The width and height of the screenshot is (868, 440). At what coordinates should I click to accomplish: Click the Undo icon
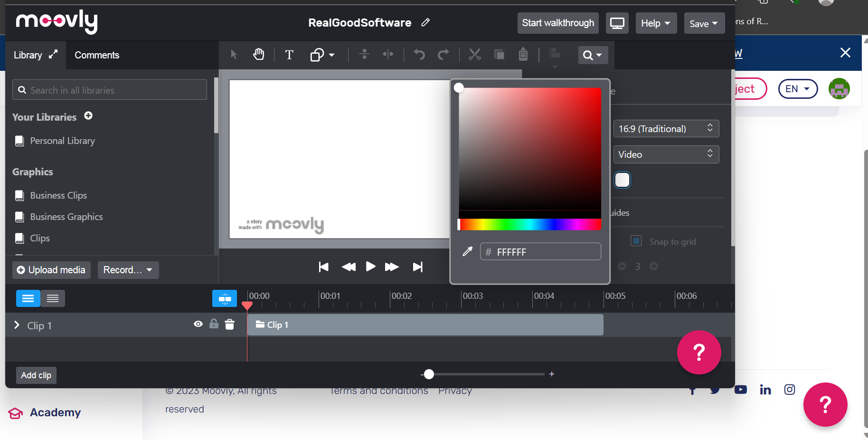click(x=419, y=54)
